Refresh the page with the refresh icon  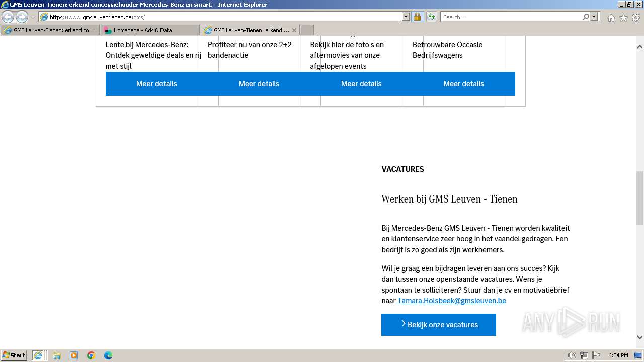(432, 17)
